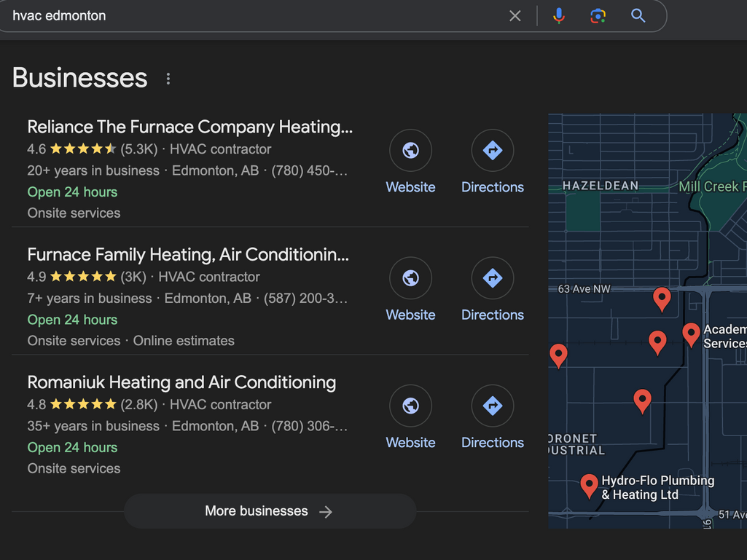Click the Website label under Reliance
The height and width of the screenshot is (560, 747).
coord(410,187)
